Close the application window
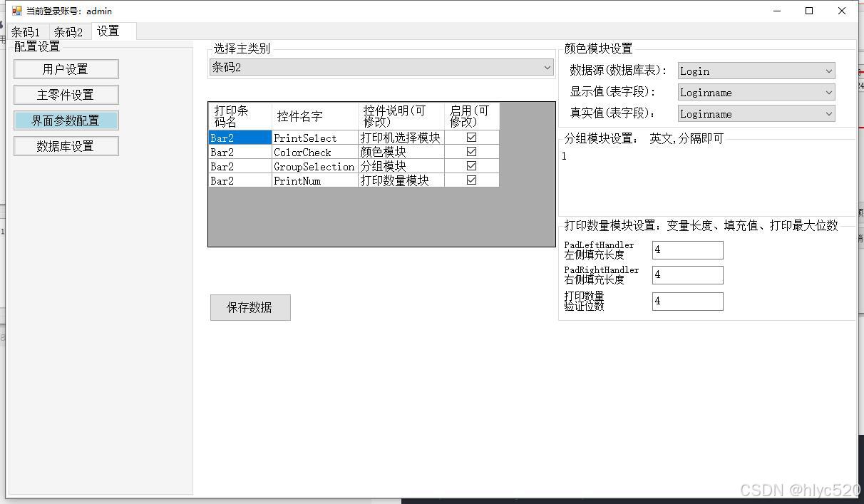 point(842,11)
